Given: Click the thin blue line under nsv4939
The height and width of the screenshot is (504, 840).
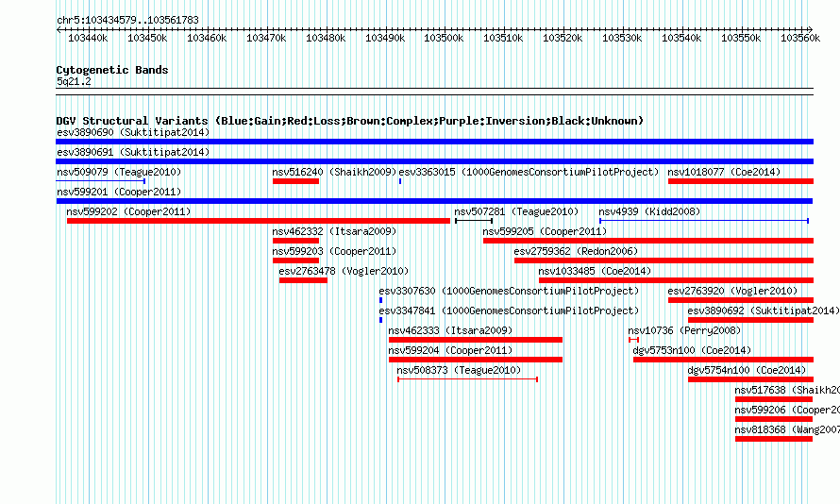Looking at the screenshot, I should click(x=704, y=221).
